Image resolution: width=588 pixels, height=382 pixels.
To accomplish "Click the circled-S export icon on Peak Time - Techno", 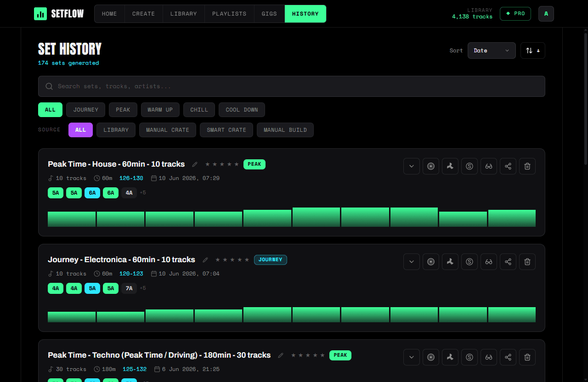I will [469, 357].
